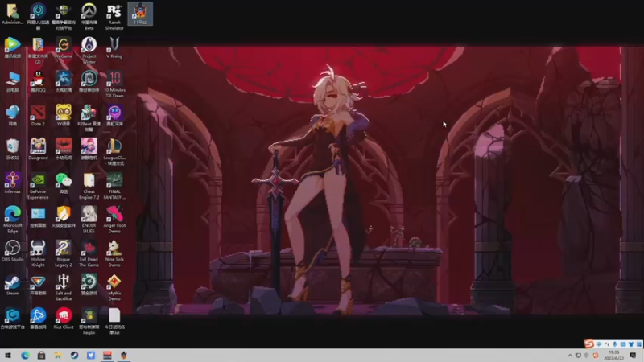
Task: Open the Dota 2 shortcut
Action: pyautogui.click(x=38, y=115)
